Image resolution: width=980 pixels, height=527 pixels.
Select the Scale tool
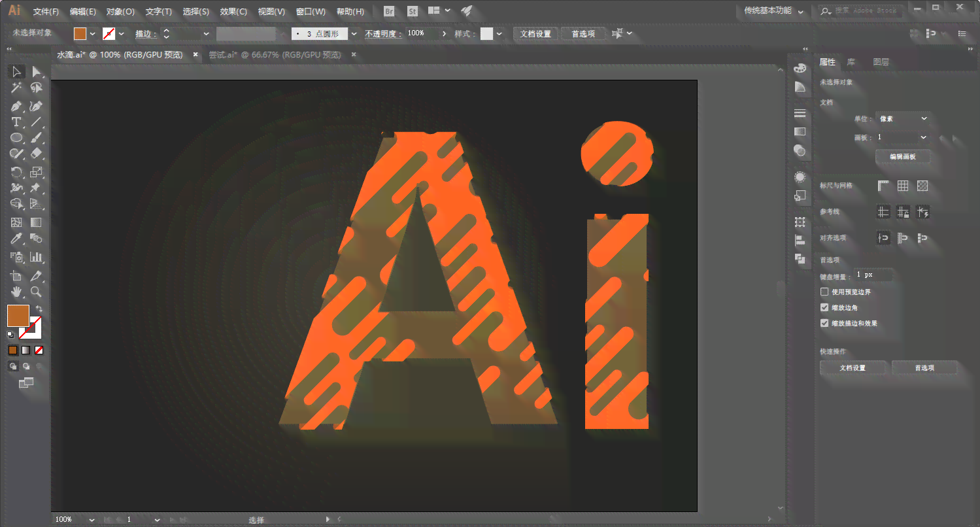(37, 173)
